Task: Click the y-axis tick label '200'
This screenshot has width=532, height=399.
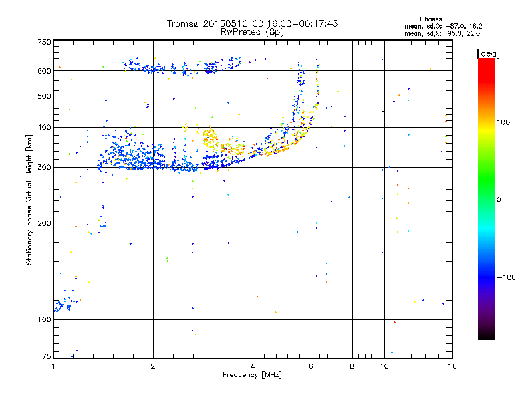Action: click(45, 223)
